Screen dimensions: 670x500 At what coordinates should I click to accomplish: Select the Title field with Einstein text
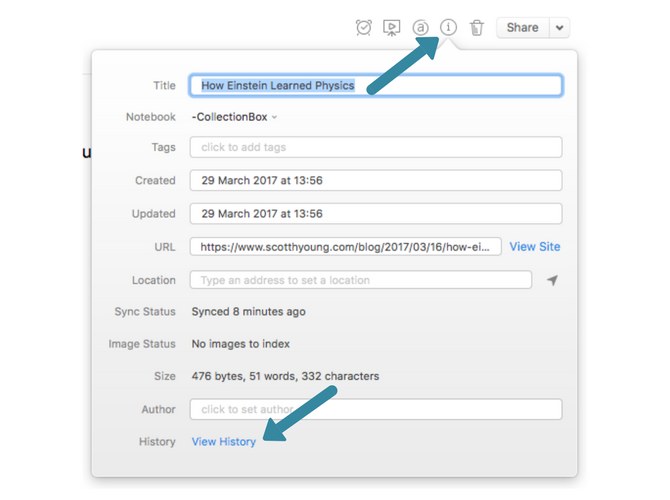376,86
